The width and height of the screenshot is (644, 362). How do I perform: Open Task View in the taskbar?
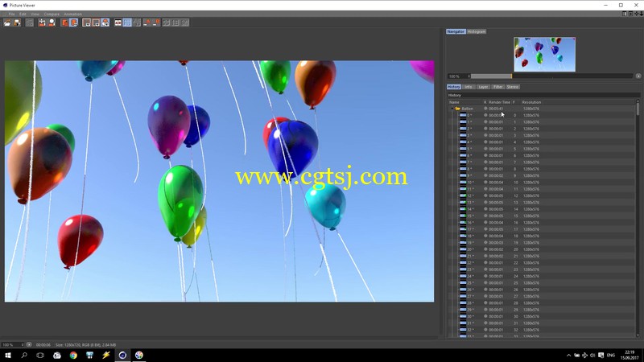click(x=40, y=355)
